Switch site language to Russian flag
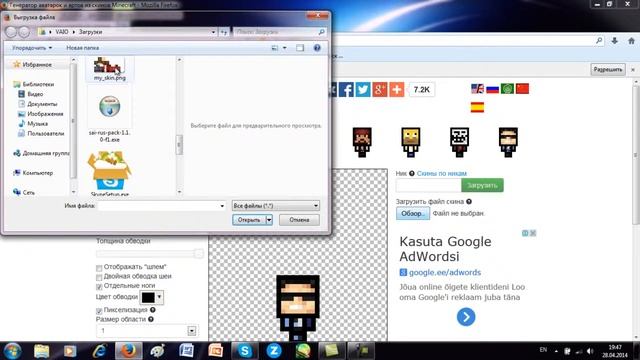This screenshot has width=640, height=360. [x=492, y=89]
